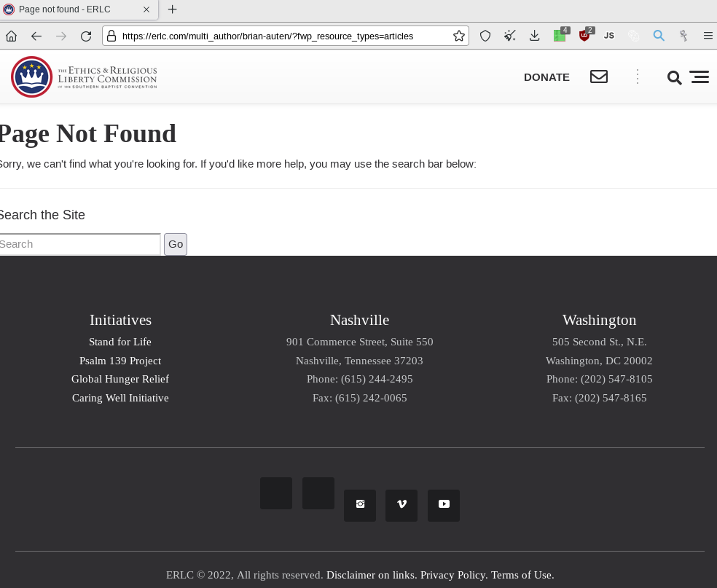The height and width of the screenshot is (588, 717).
Task: Click '901 Commerce Street, Suite 550' address
Action: tap(359, 342)
